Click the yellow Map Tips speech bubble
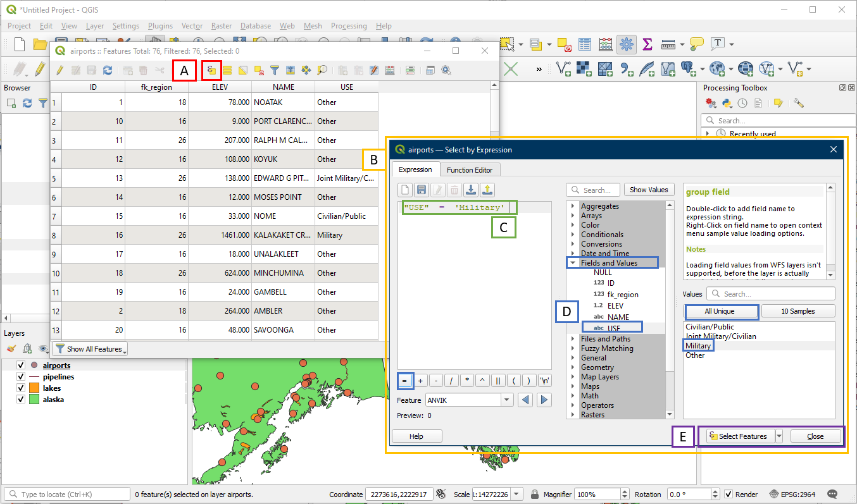857x504 pixels. coord(696,44)
